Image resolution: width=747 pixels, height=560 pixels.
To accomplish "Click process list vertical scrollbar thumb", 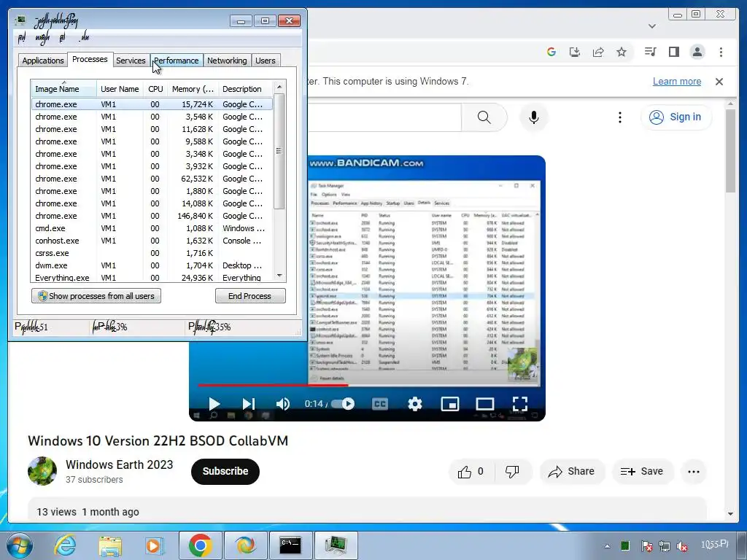I will (x=279, y=152).
